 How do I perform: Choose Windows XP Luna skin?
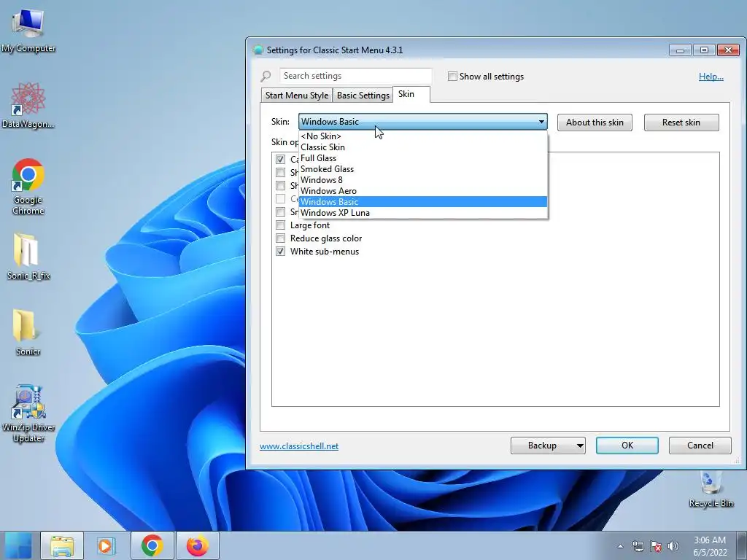pyautogui.click(x=423, y=213)
